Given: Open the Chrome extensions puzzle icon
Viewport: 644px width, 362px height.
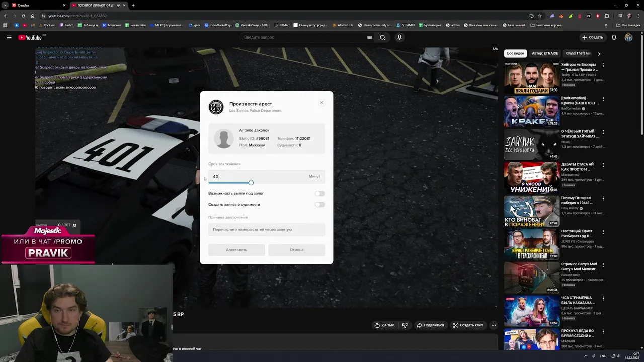Looking at the screenshot, I should tap(607, 16).
